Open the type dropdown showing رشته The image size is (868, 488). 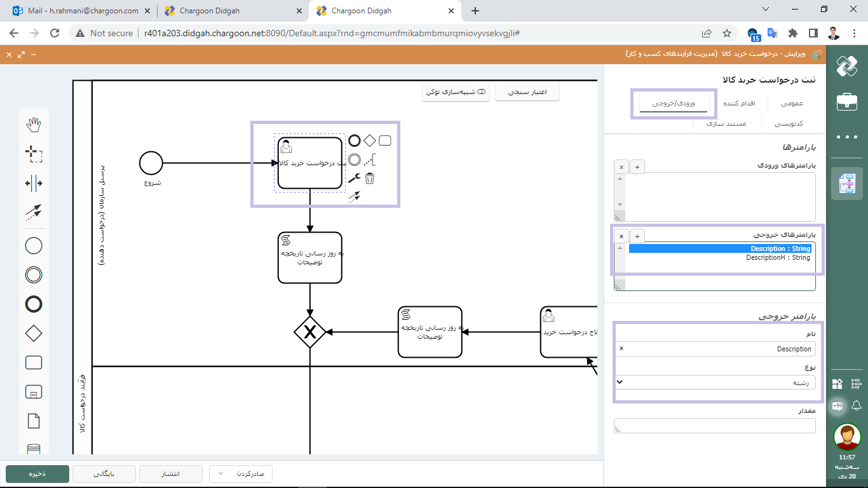coord(715,383)
